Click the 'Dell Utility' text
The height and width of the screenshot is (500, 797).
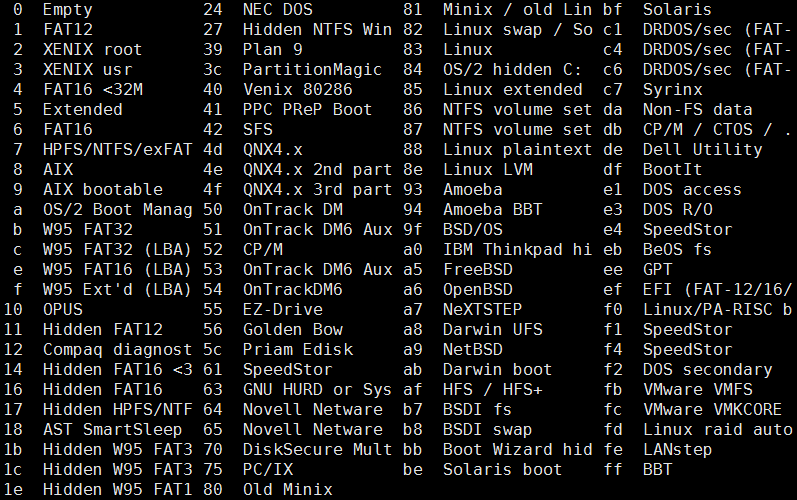click(702, 149)
